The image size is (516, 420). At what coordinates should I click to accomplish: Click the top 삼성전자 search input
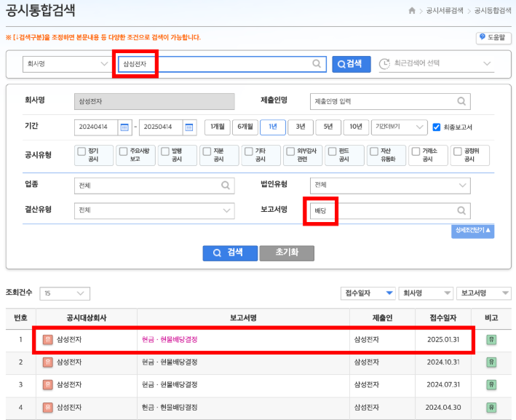tap(222, 64)
